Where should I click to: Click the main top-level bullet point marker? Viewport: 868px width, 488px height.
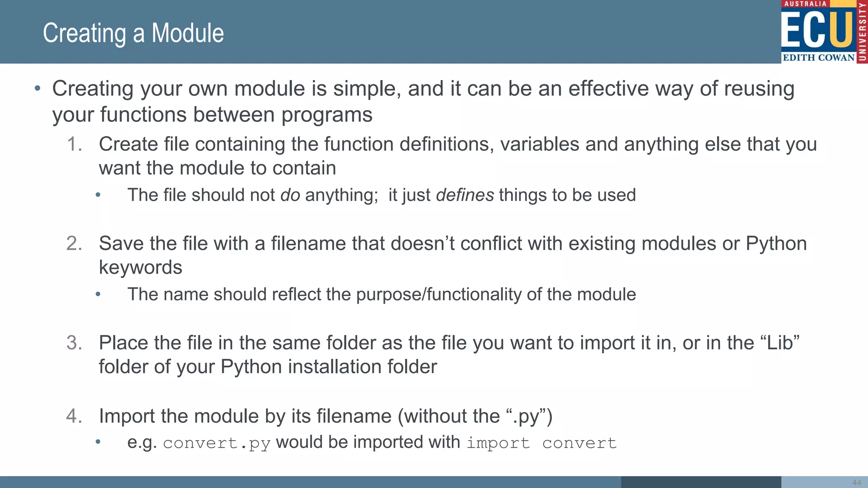coord(38,89)
